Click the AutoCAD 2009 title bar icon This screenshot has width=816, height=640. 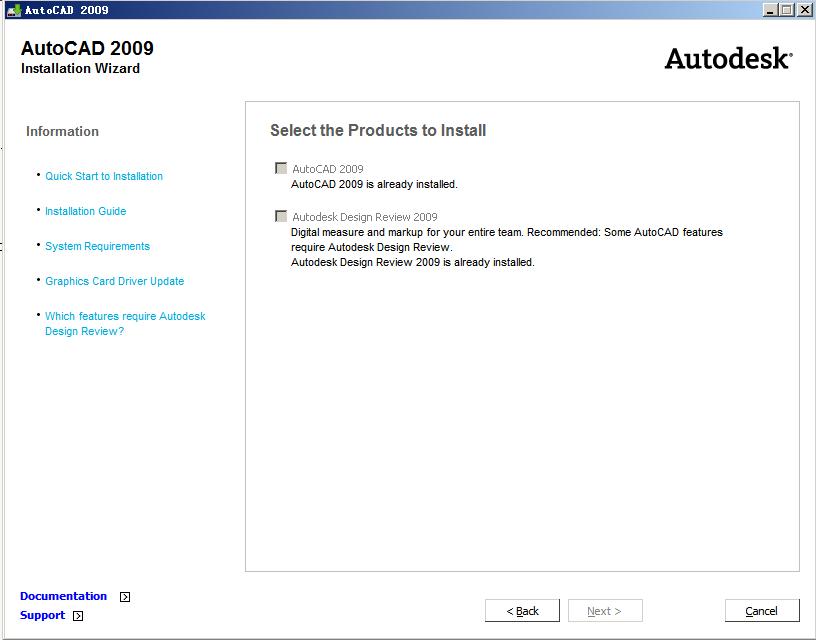(14, 10)
